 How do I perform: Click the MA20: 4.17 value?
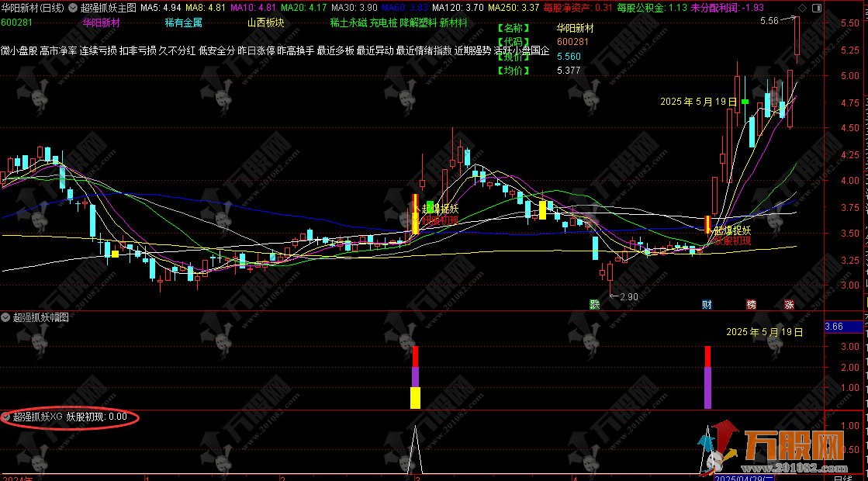303,8
